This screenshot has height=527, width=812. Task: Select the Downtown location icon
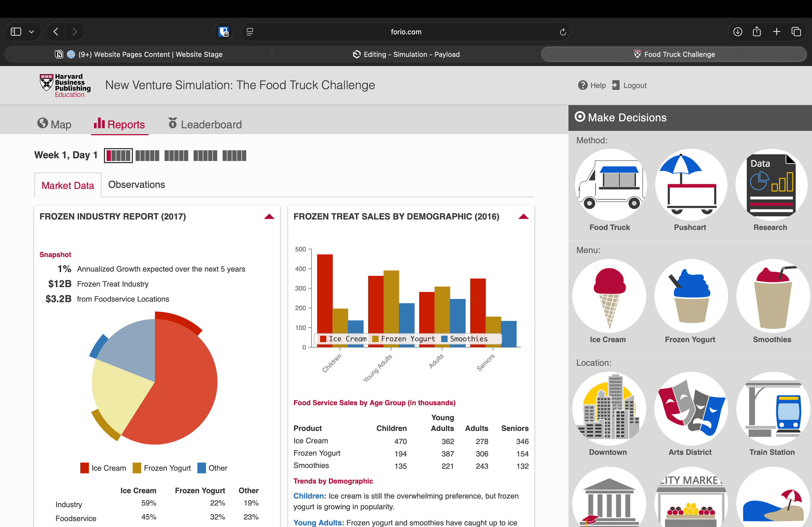[609, 408]
